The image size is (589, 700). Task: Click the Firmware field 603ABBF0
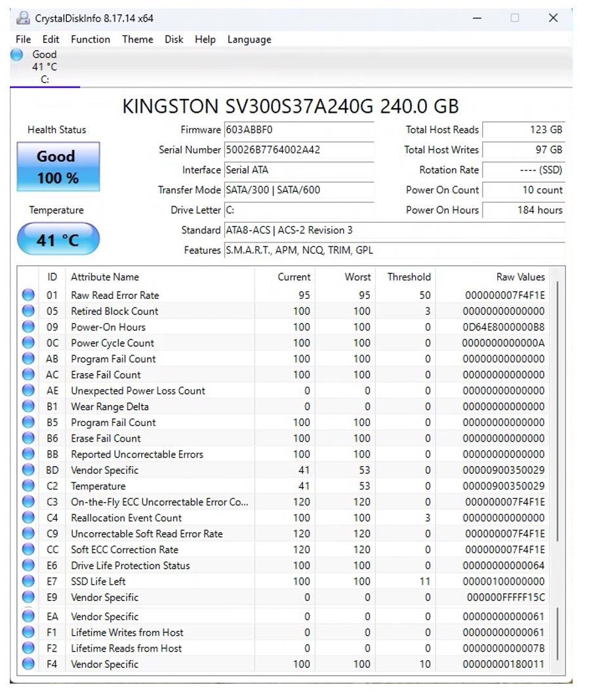point(299,130)
